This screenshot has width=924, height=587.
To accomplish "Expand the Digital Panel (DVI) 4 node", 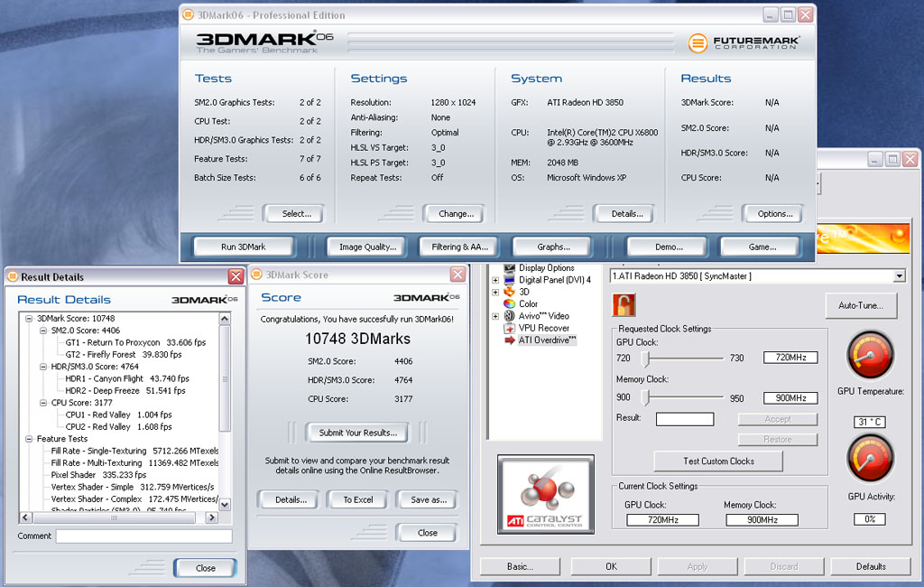I will (495, 280).
